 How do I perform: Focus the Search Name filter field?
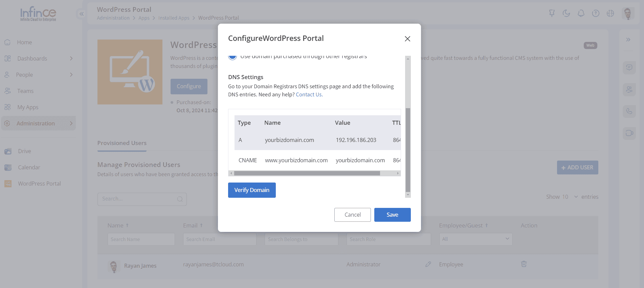(141, 239)
